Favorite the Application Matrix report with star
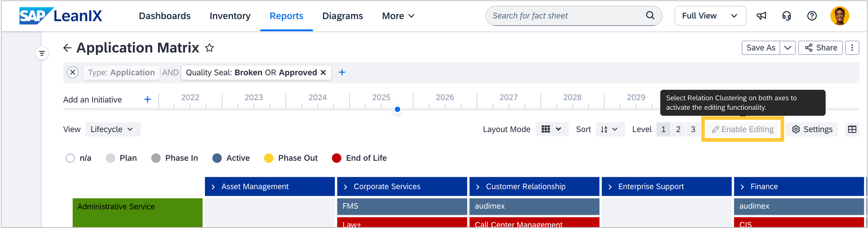Image resolution: width=868 pixels, height=228 pixels. tap(210, 48)
